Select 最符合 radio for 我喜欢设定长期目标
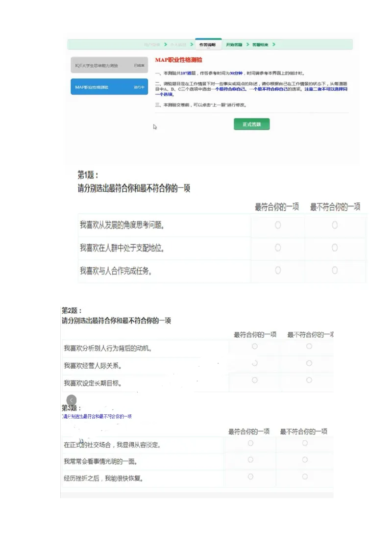This screenshot has height=555, width=392. tap(254, 379)
